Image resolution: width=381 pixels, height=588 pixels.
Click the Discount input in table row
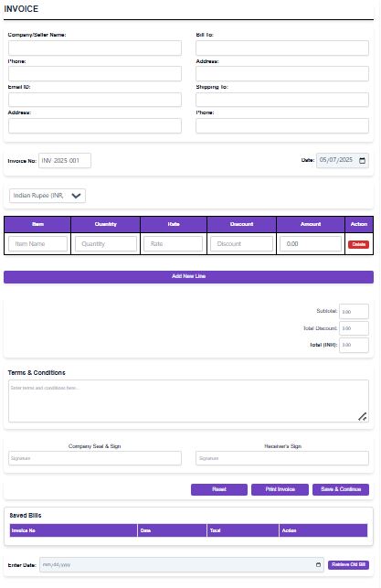(241, 244)
